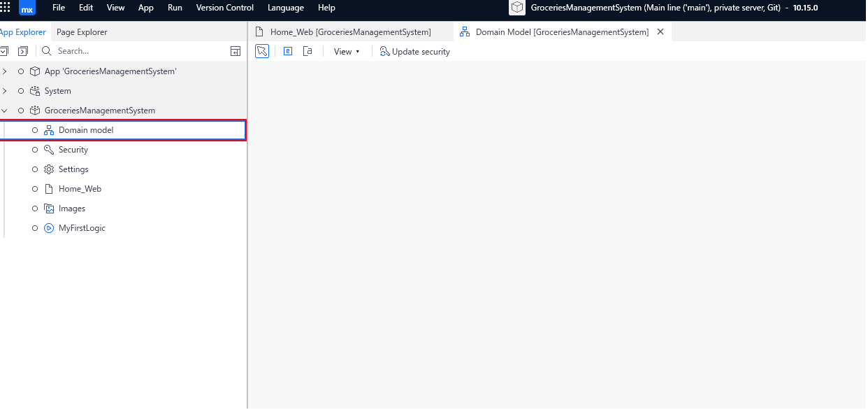Click the Images collection icon
The width and height of the screenshot is (868, 410).
point(49,208)
